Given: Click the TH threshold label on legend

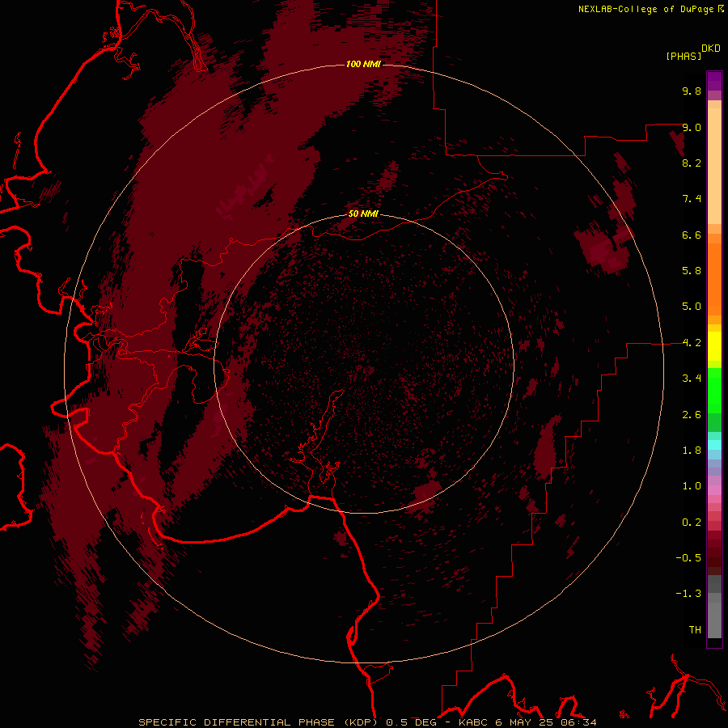Looking at the screenshot, I should [x=695, y=630].
